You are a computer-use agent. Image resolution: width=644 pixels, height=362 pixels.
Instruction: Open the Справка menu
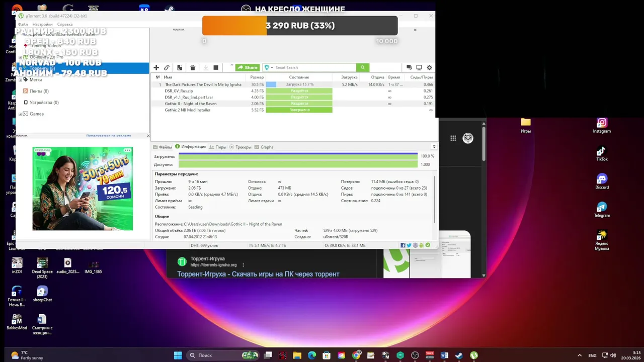pos(65,24)
